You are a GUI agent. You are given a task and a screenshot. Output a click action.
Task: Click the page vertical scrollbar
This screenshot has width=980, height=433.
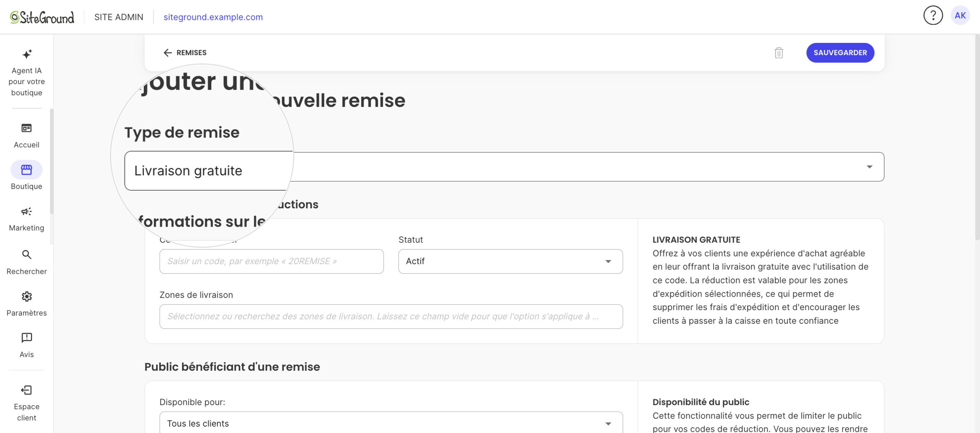(x=977, y=138)
